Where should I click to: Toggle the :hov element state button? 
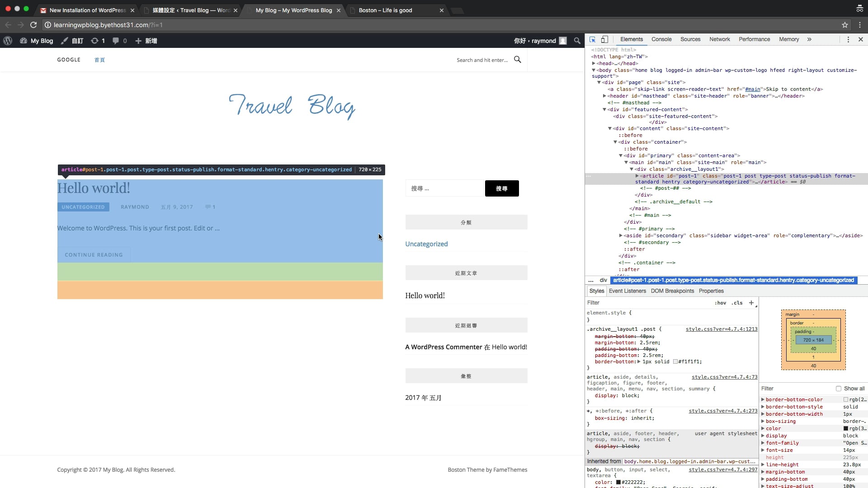click(720, 303)
